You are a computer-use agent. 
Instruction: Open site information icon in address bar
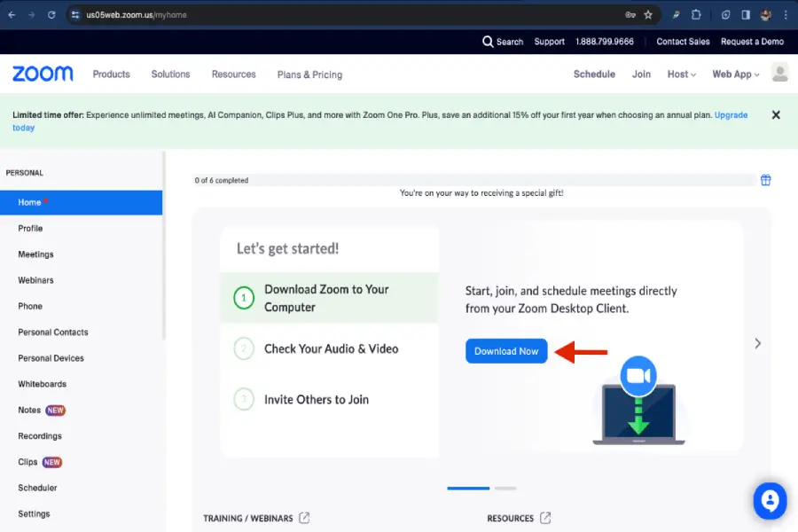pyautogui.click(x=75, y=15)
